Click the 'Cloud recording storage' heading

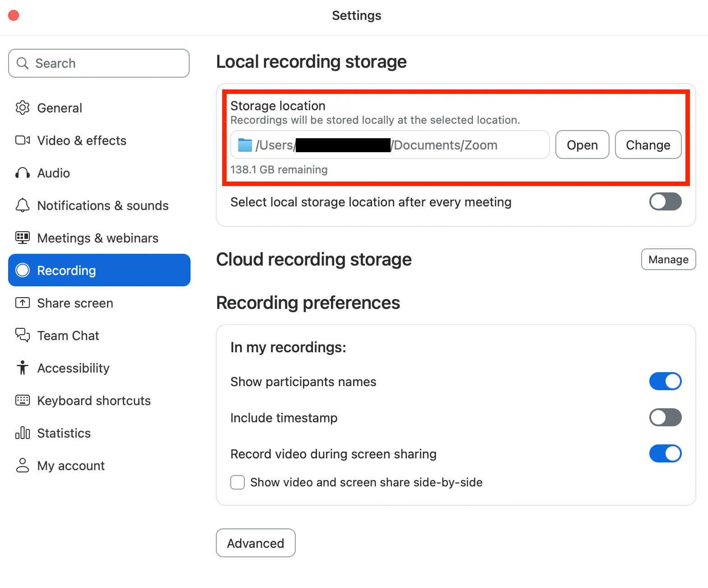click(x=314, y=259)
